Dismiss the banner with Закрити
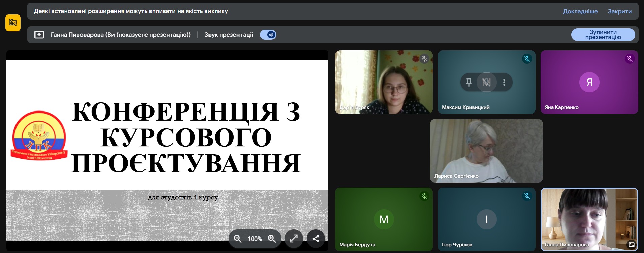The width and height of the screenshot is (644, 253). point(619,11)
